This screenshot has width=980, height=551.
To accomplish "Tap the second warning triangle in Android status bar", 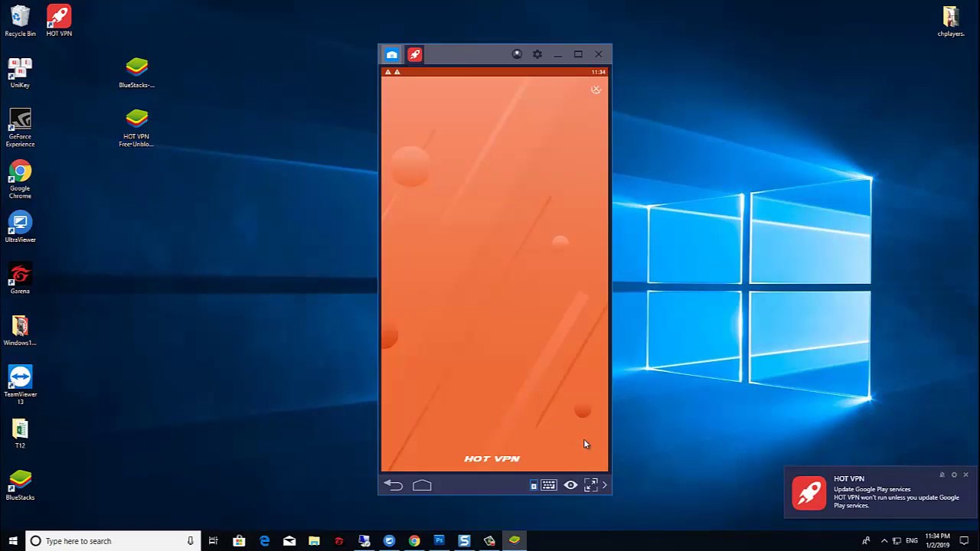I will pos(397,72).
